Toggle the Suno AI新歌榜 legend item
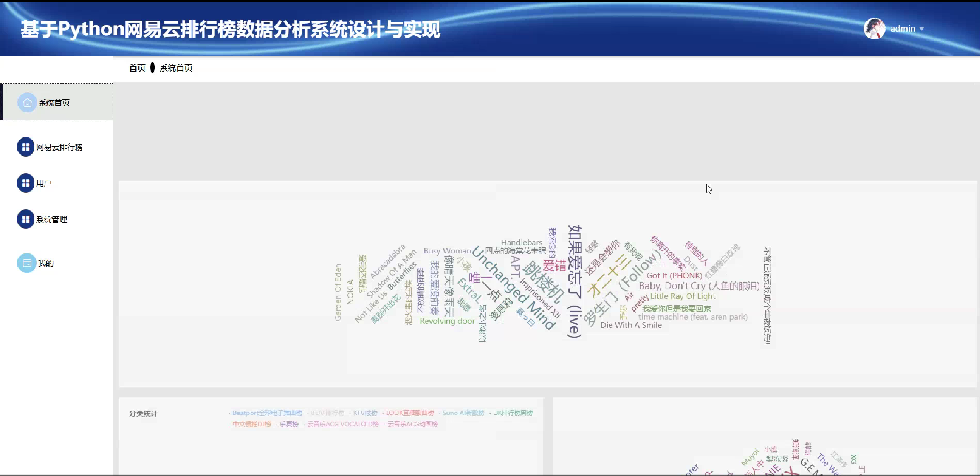The image size is (980, 476). [x=463, y=413]
